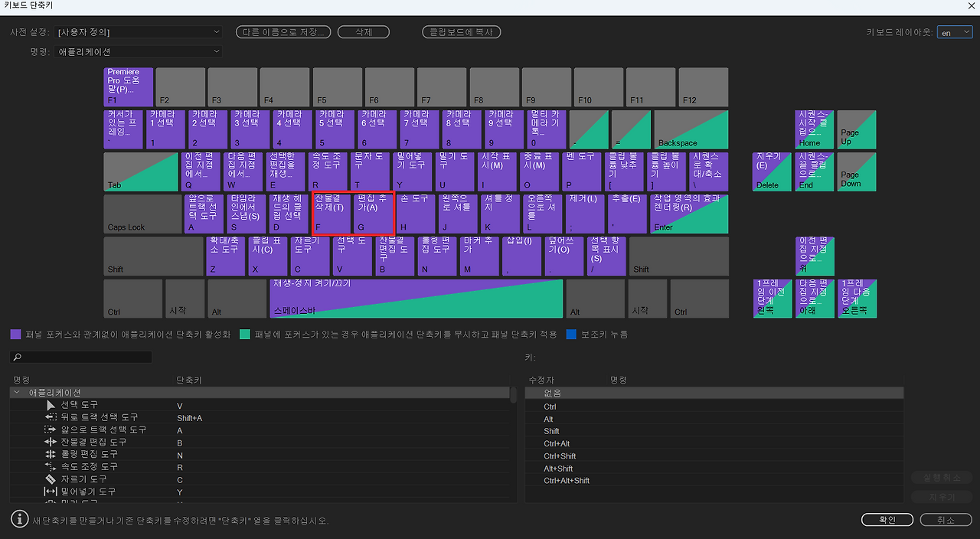980x539 pixels.
Task: Click the 수정자 column header
Action: click(541, 380)
